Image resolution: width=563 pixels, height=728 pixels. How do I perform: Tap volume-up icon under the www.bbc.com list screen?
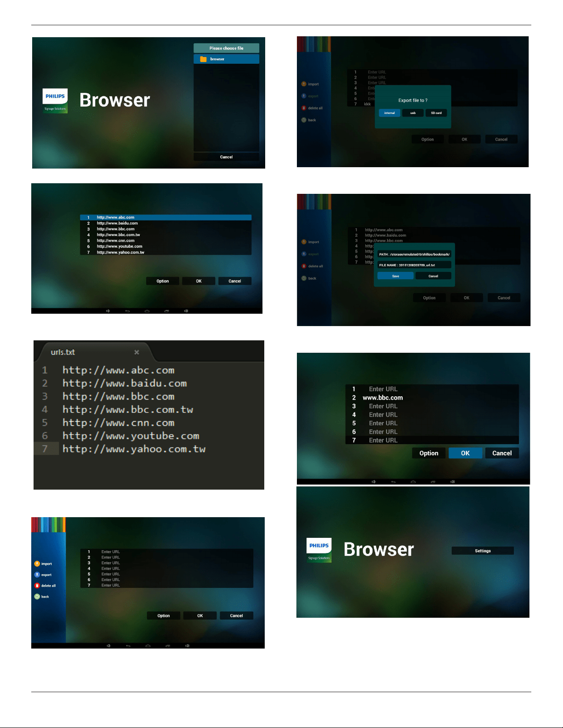(453, 482)
